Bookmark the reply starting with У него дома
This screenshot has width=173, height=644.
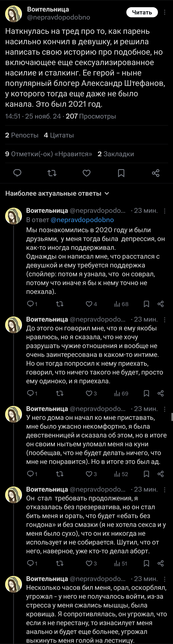[x=147, y=474]
